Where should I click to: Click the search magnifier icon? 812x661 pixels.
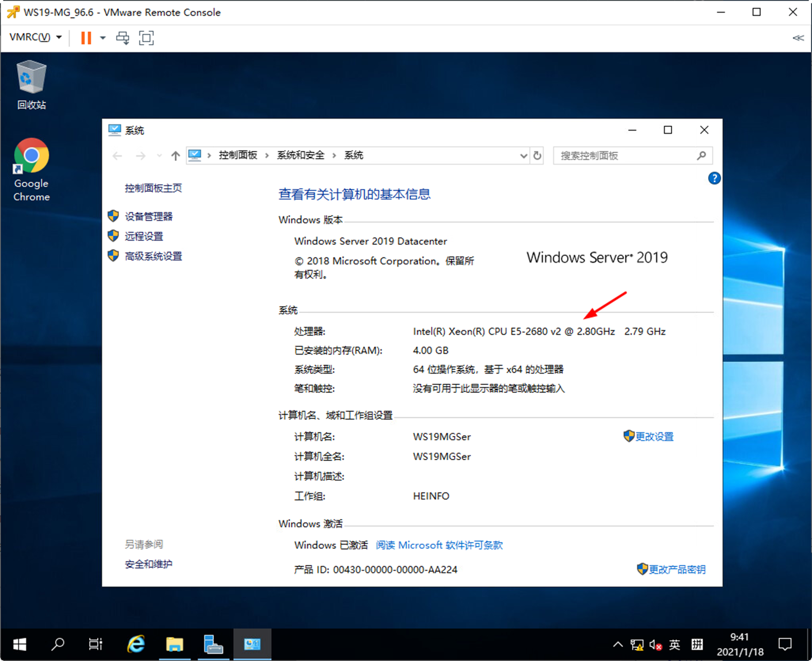[701, 156]
